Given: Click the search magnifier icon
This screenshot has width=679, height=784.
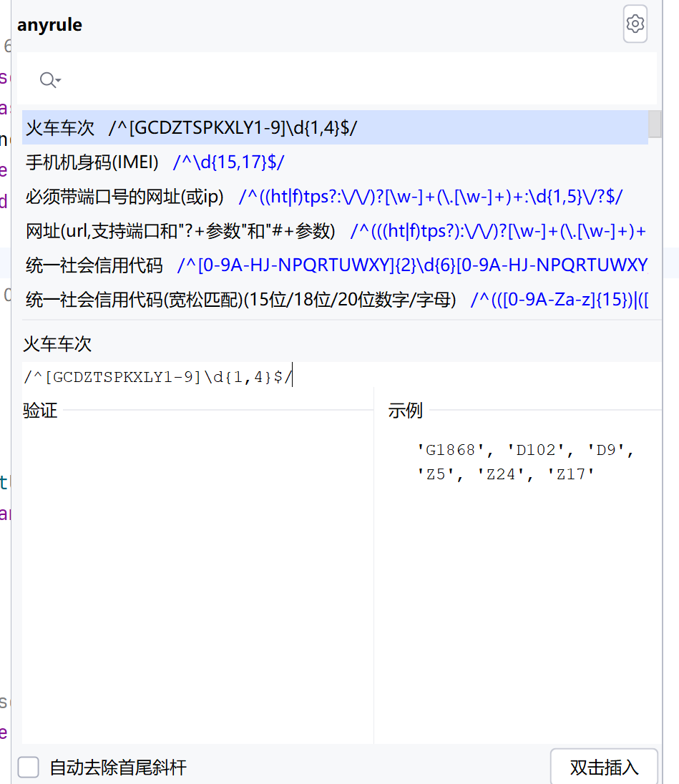Looking at the screenshot, I should pos(45,79).
